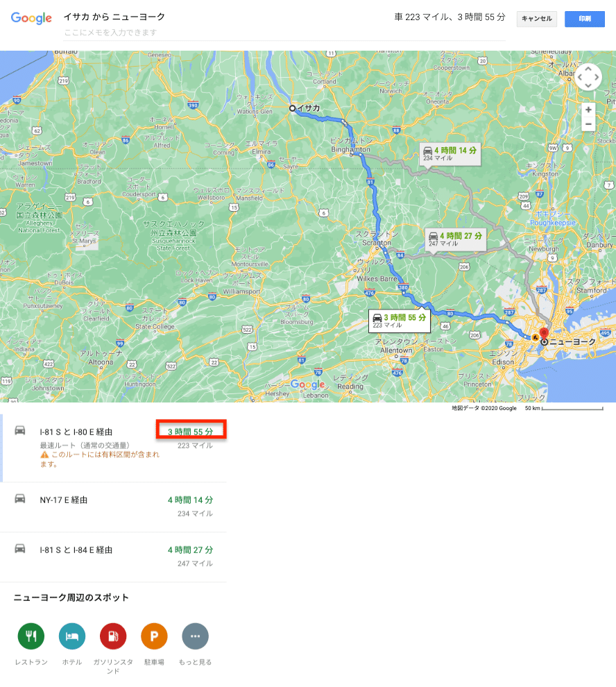Click the イサカ origin marker on map

coord(292,108)
